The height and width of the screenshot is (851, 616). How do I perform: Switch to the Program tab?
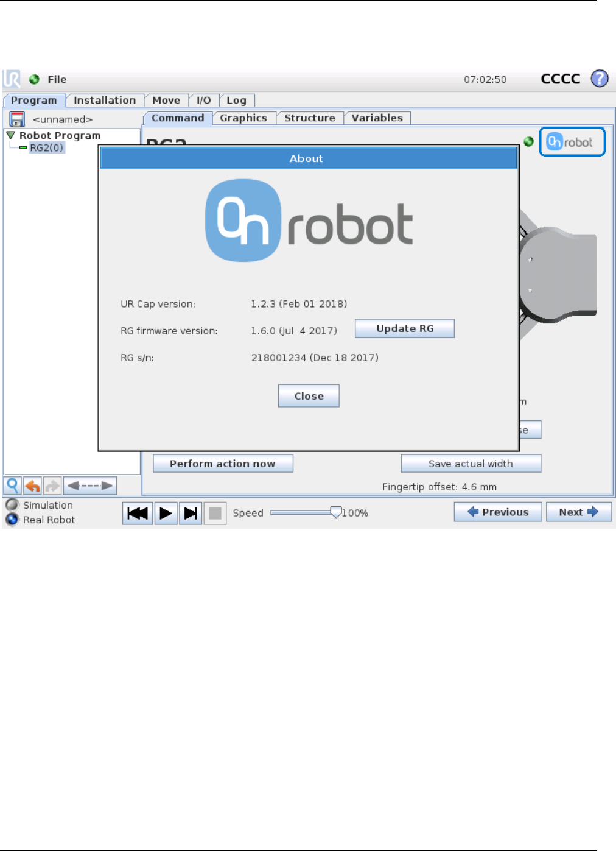point(33,101)
